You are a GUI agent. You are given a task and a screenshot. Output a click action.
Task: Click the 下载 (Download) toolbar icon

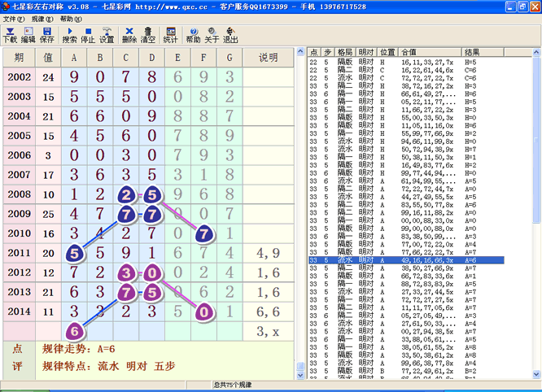click(10, 35)
